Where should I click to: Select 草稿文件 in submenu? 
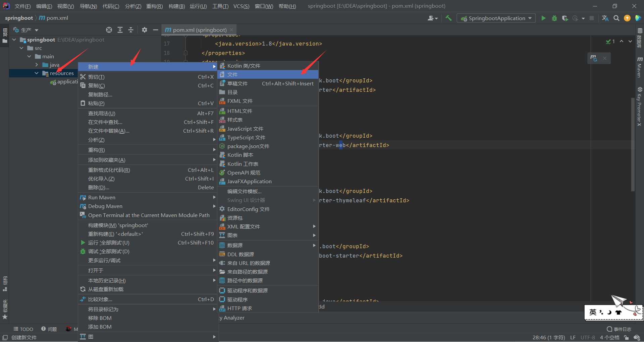[x=268, y=83]
